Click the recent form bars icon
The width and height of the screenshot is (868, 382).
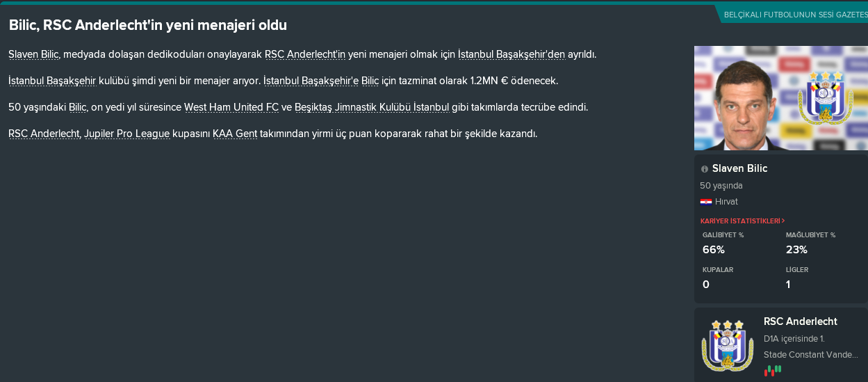[x=773, y=370]
